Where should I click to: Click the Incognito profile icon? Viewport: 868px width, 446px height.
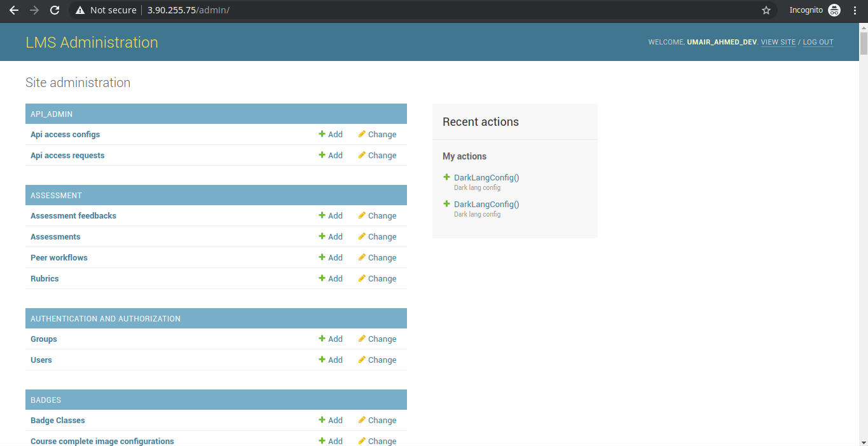point(834,10)
